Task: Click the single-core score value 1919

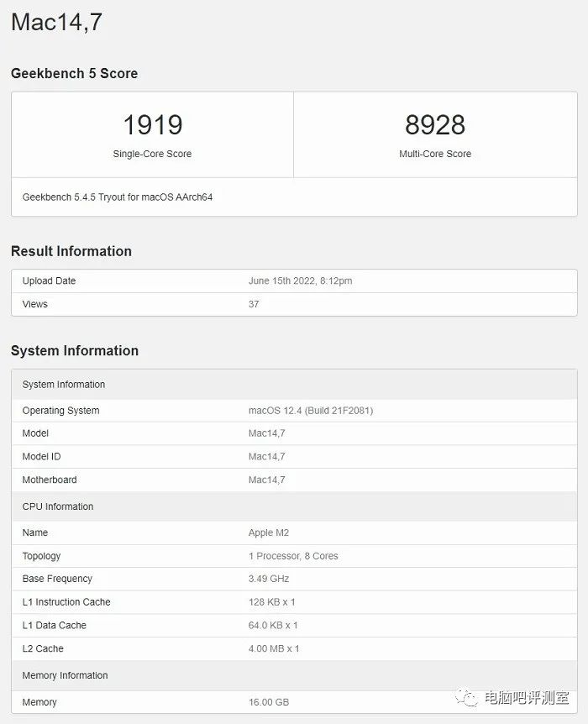Action: [152, 125]
